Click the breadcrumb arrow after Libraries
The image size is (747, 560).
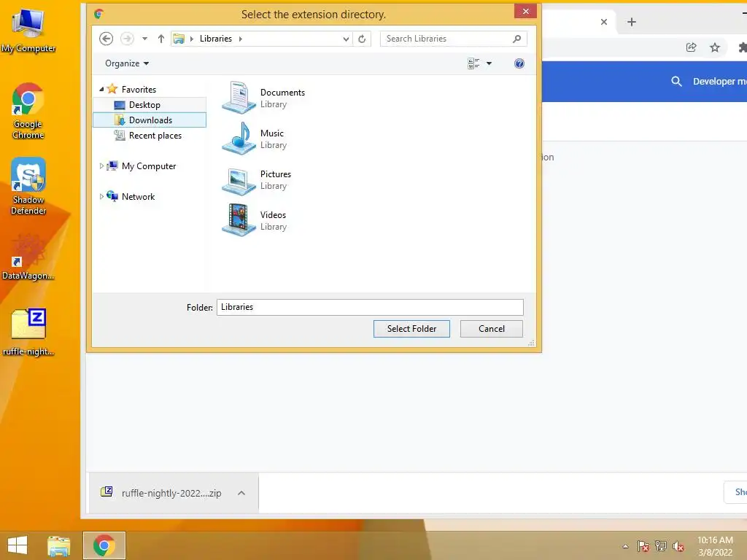[241, 39]
